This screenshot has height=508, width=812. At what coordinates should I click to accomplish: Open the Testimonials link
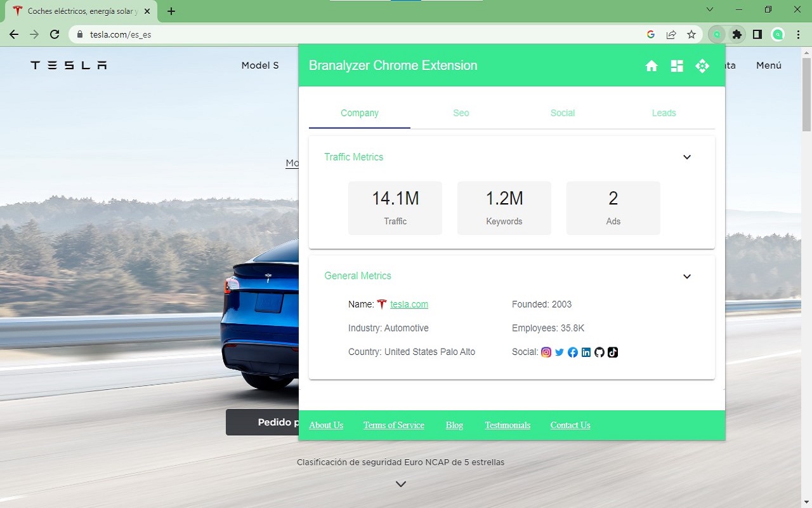coord(507,425)
